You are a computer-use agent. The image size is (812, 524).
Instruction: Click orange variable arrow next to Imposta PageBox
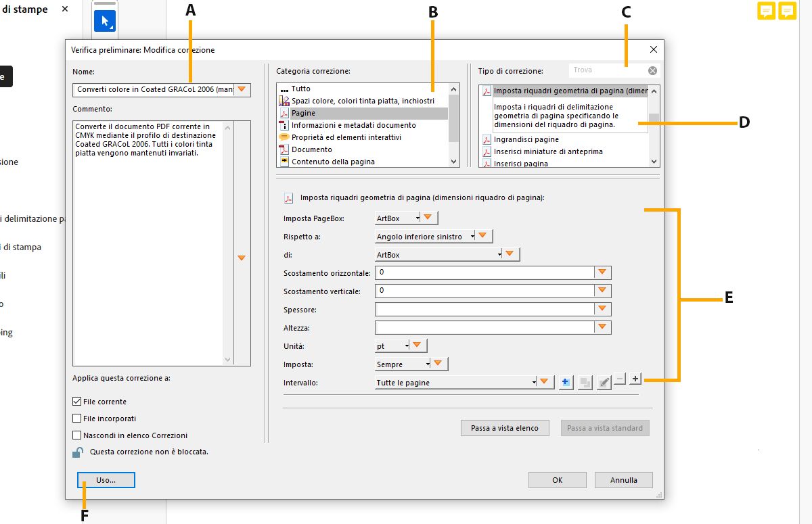pyautogui.click(x=428, y=218)
